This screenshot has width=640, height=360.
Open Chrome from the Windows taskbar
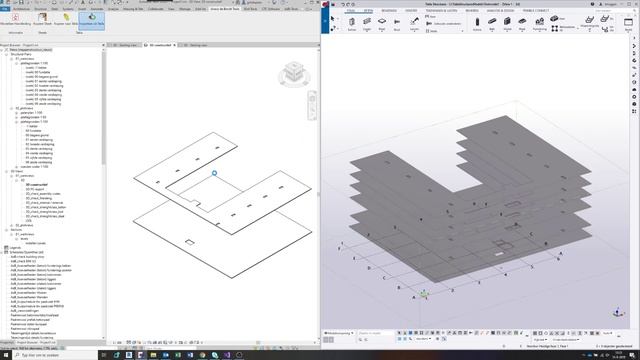coord(202,355)
